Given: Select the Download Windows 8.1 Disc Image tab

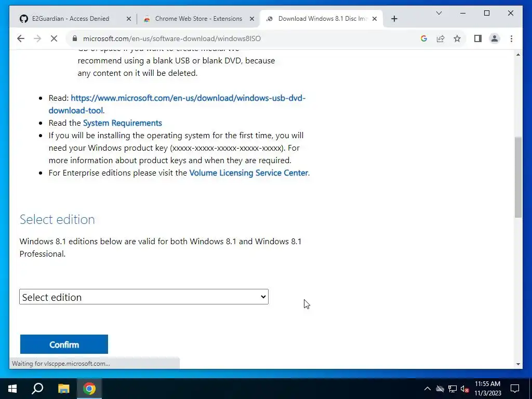Looking at the screenshot, I should (x=321, y=19).
